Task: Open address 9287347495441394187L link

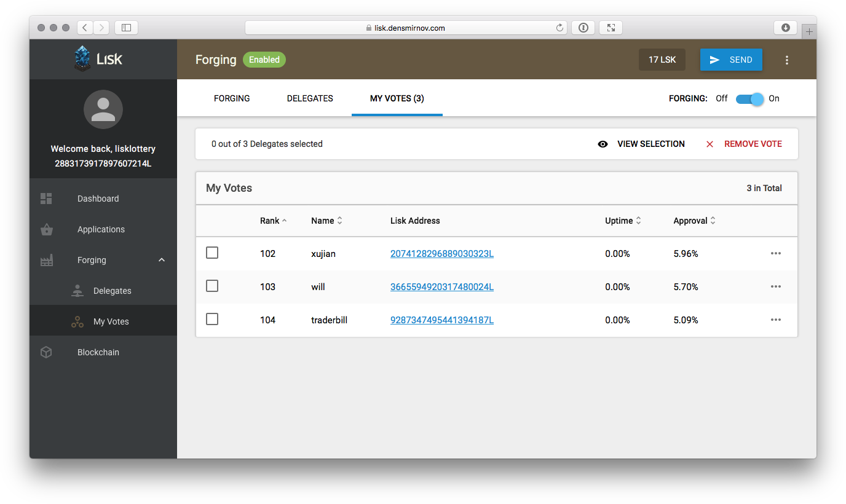Action: coord(442,320)
